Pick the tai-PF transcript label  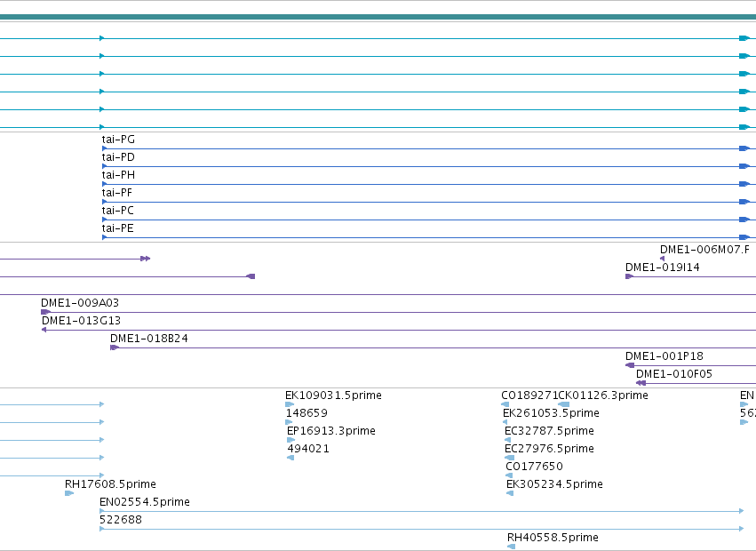116,193
